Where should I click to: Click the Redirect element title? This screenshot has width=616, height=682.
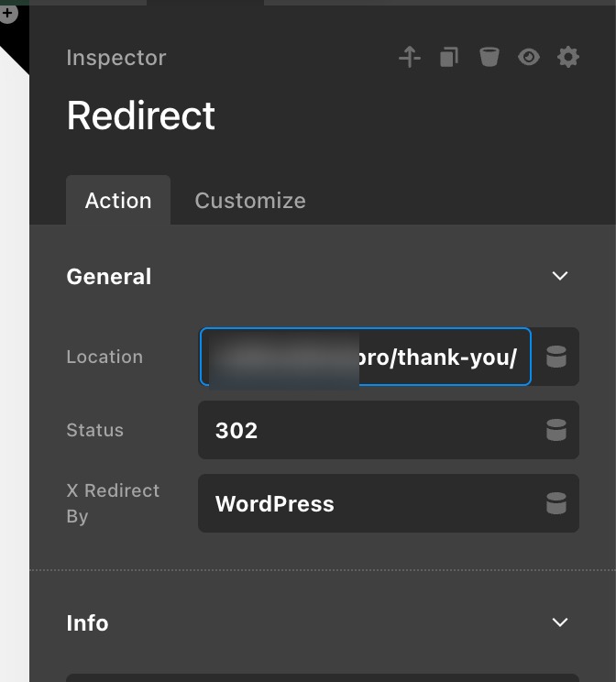(x=141, y=116)
